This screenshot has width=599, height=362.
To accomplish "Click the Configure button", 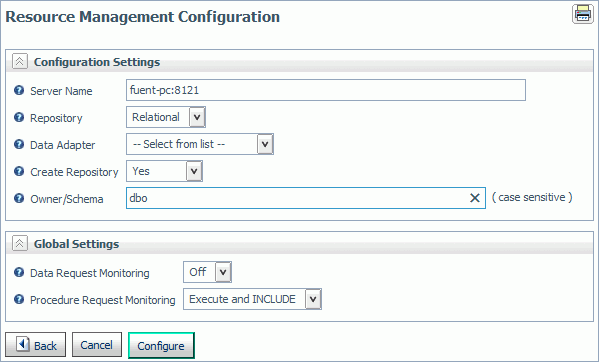I will [161, 346].
